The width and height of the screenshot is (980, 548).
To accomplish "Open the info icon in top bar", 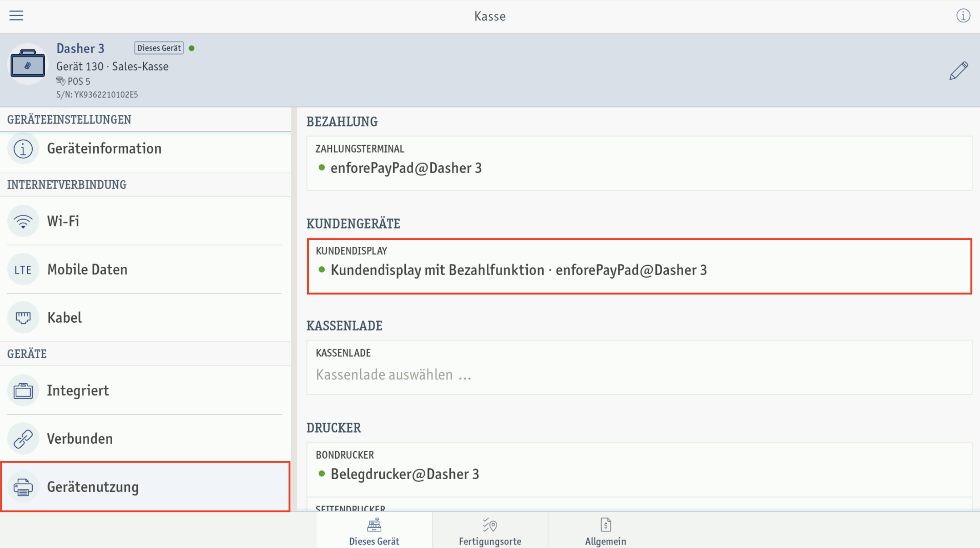I will click(x=963, y=16).
